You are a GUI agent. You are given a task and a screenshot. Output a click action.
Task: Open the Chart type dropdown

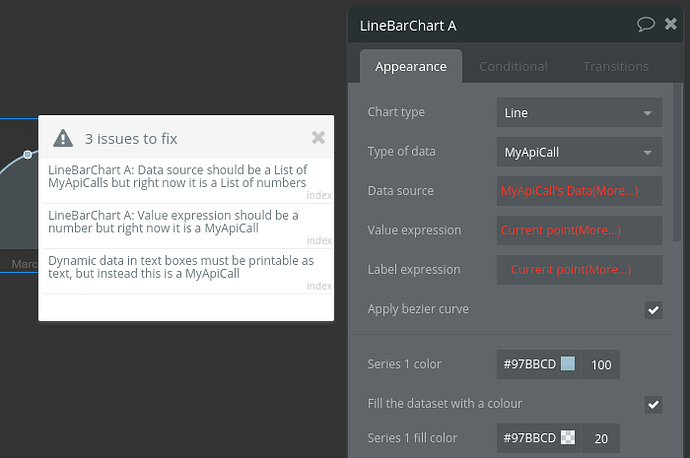point(579,113)
